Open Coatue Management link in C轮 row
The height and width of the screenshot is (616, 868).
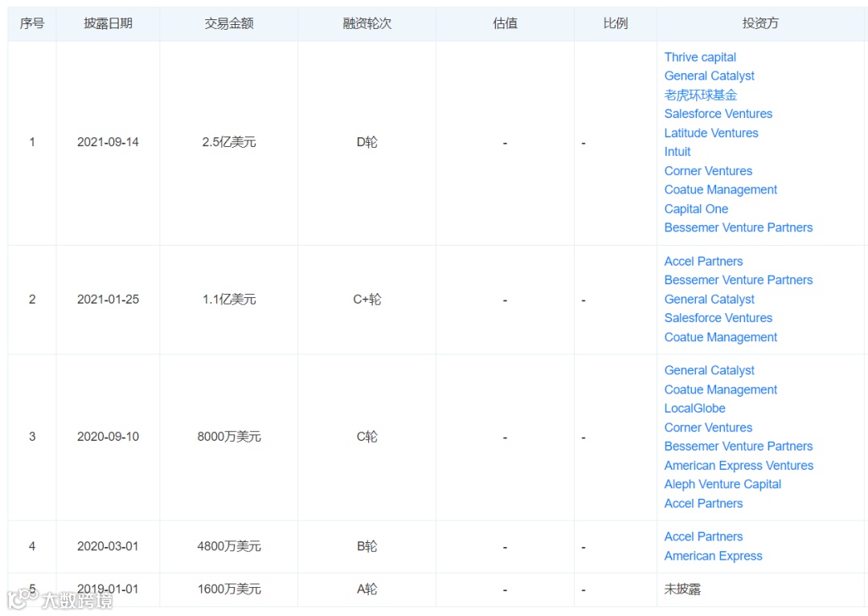pyautogui.click(x=720, y=390)
